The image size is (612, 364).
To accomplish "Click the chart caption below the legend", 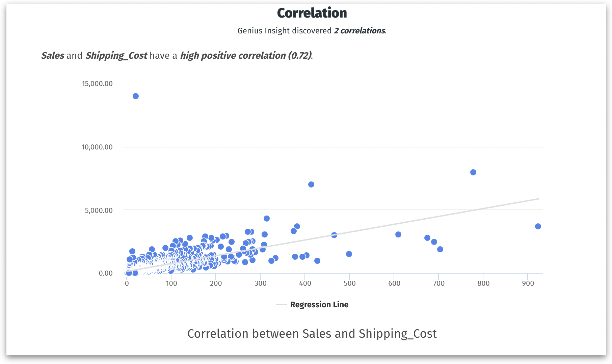I will coord(312,334).
